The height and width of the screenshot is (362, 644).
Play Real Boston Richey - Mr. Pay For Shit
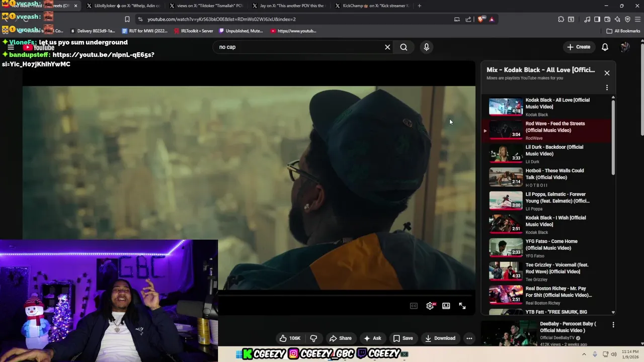(x=546, y=296)
